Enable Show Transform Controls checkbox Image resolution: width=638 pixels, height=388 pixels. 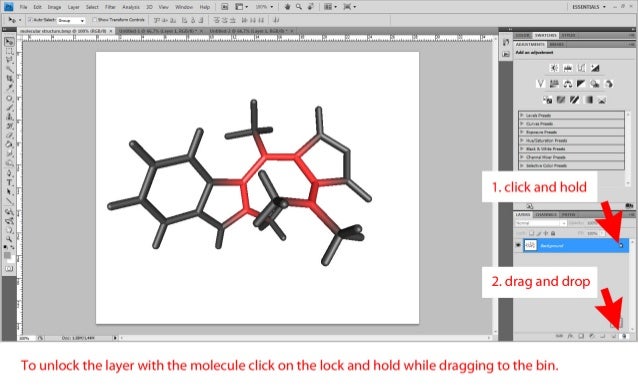click(94, 20)
